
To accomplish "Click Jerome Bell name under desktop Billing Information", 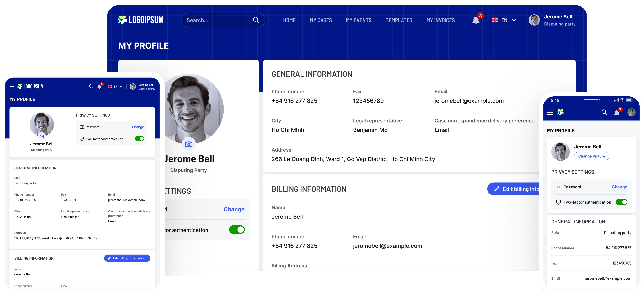I will pos(287,217).
